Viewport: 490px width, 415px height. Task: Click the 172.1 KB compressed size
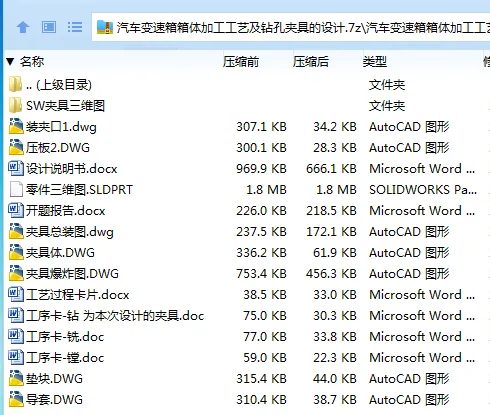pos(331,232)
